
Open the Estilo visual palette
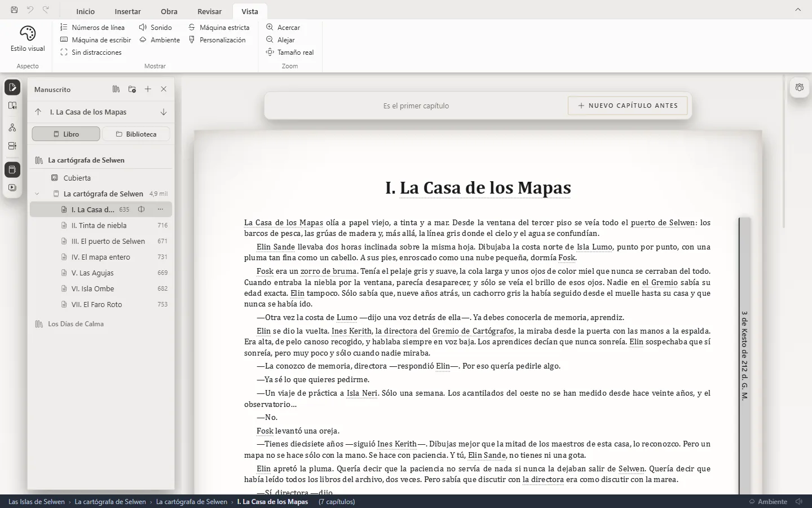[x=28, y=39]
